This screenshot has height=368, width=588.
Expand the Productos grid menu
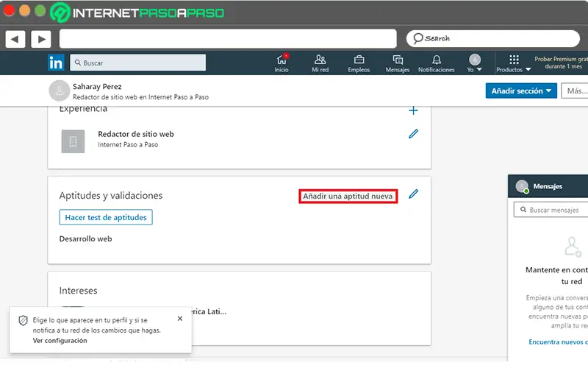pos(513,63)
